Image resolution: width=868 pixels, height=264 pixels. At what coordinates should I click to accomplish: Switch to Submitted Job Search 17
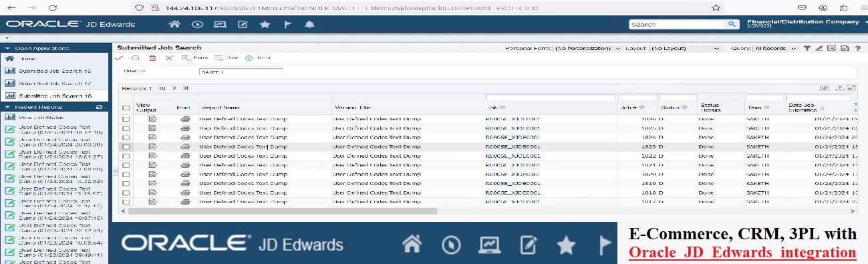[54, 84]
